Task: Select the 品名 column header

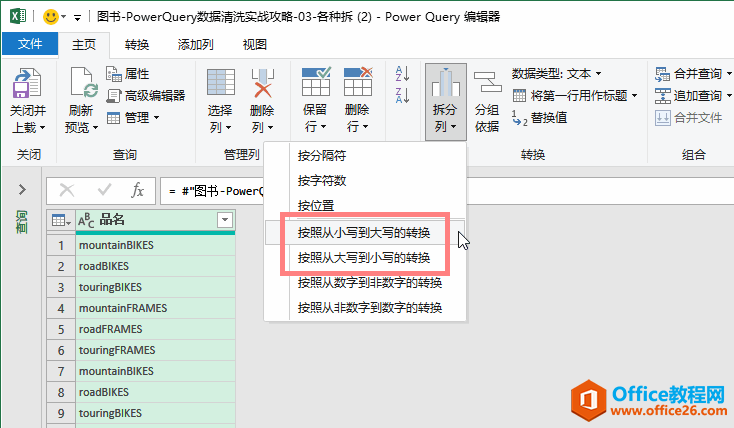Action: tap(155, 220)
